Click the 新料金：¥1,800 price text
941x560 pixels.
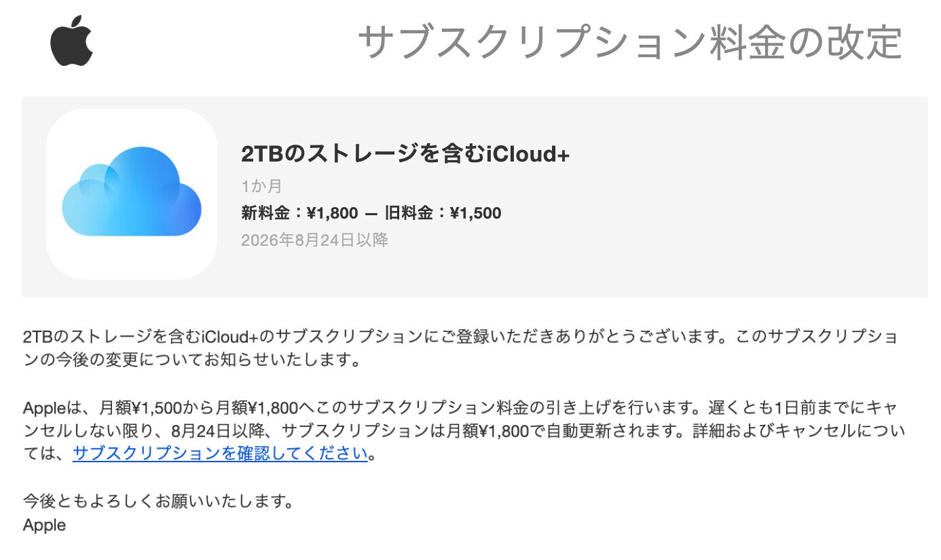pyautogui.click(x=299, y=213)
